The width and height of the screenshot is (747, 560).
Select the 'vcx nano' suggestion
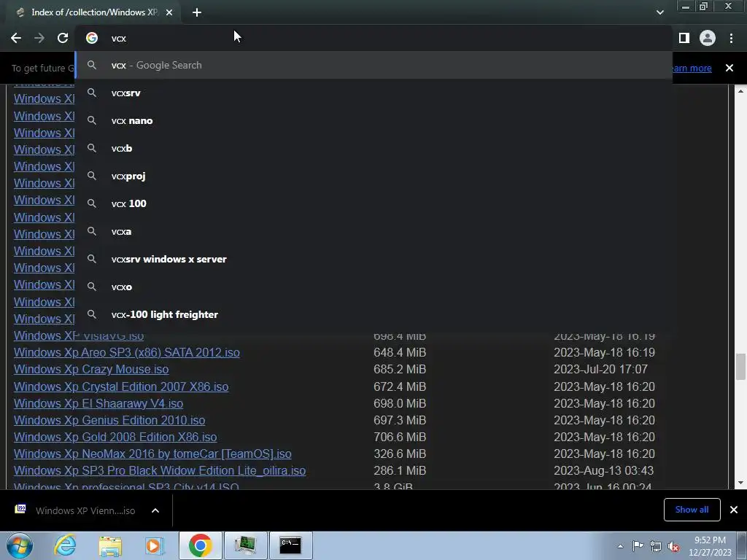373,120
